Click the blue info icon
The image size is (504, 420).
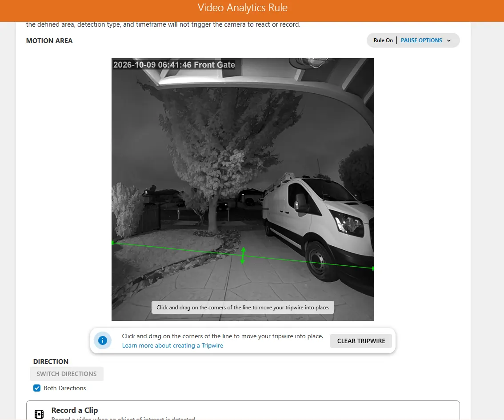103,340
